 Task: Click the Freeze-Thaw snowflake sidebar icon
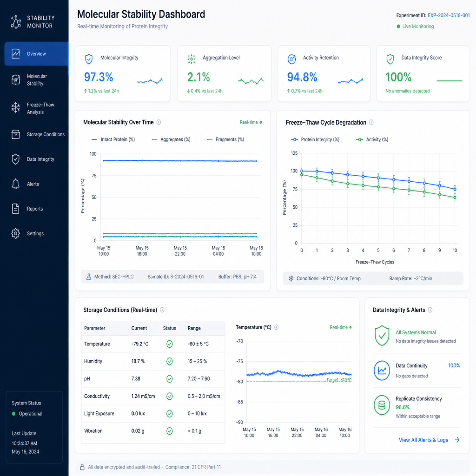(x=16, y=107)
